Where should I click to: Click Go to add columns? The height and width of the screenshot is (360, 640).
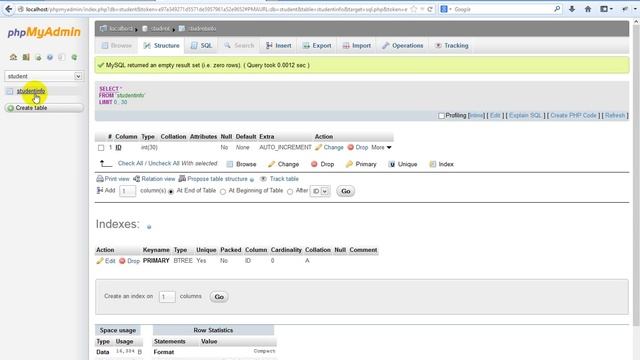coord(346,191)
